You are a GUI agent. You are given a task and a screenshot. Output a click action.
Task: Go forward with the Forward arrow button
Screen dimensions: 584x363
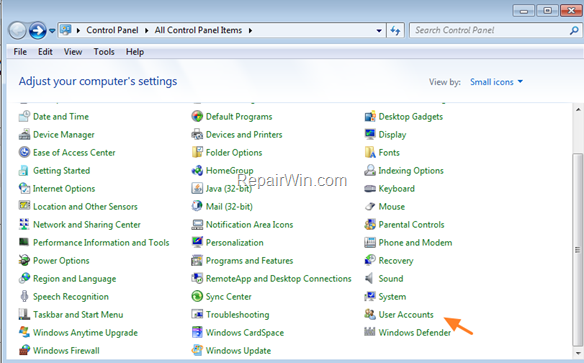pos(38,31)
